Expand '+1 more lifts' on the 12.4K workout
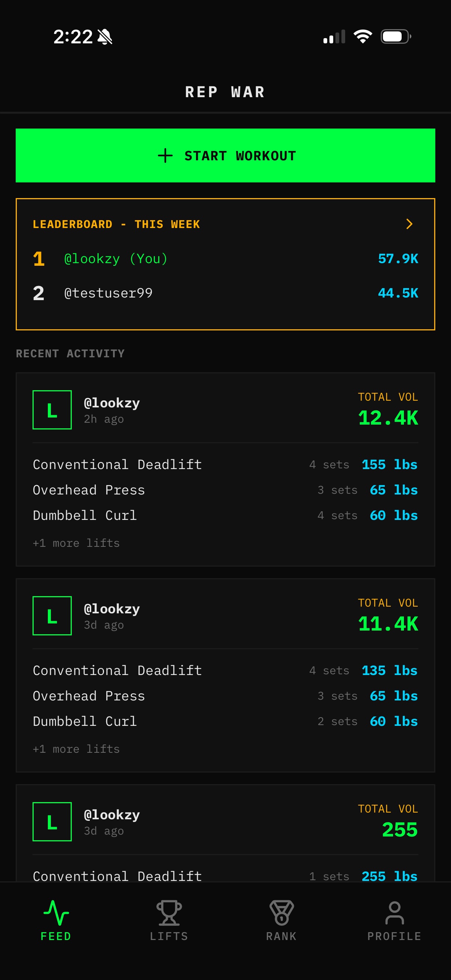This screenshot has height=980, width=451. click(76, 543)
